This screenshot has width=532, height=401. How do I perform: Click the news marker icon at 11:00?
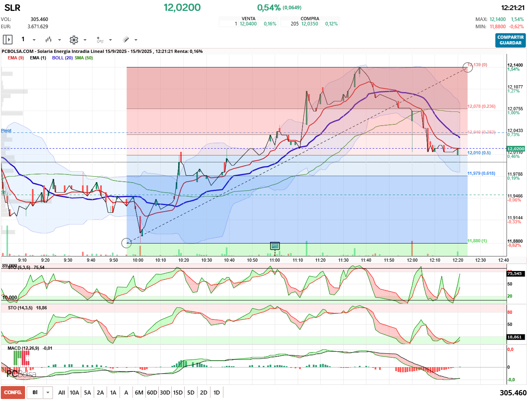(x=275, y=246)
